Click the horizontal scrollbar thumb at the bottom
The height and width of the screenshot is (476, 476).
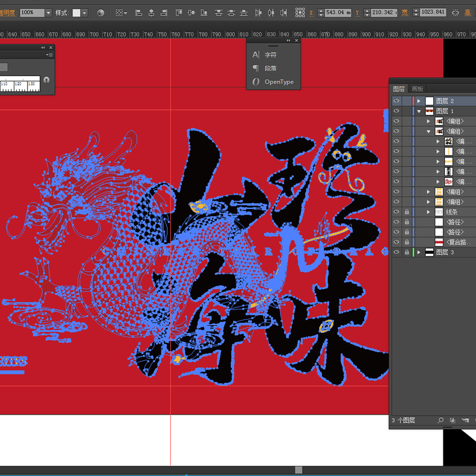(x=299, y=470)
